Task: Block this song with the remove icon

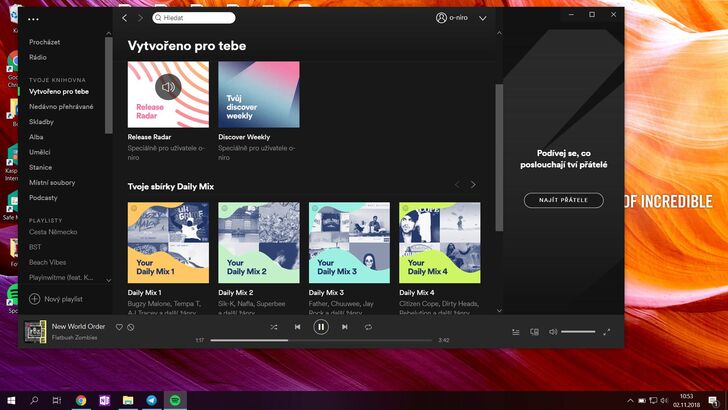Action: [131, 327]
